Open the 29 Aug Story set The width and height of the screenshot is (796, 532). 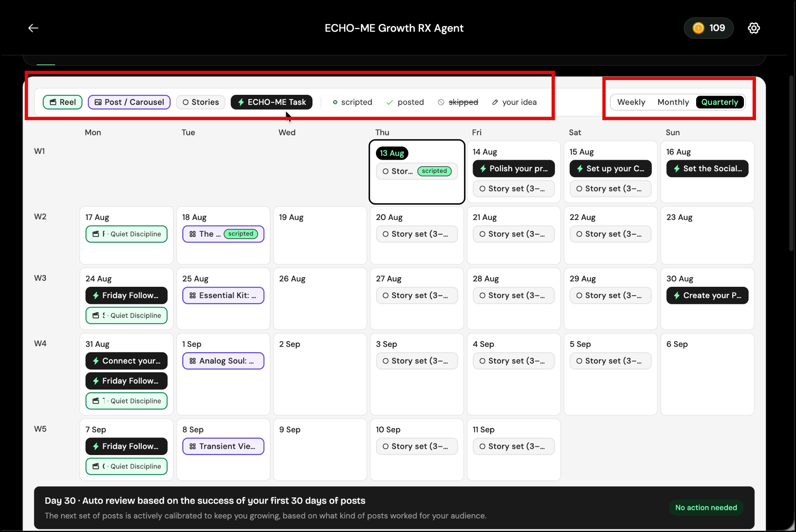point(611,295)
